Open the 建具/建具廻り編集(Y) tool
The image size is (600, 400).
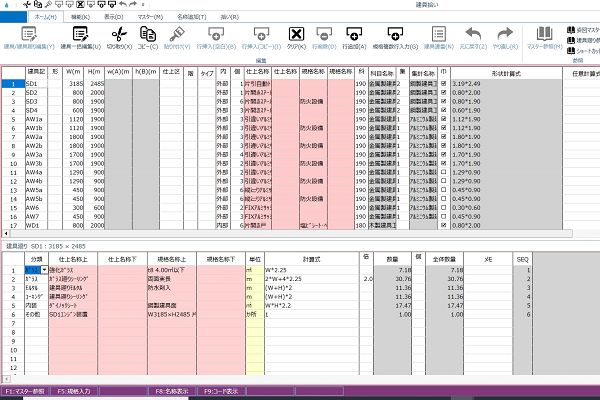coord(29,38)
